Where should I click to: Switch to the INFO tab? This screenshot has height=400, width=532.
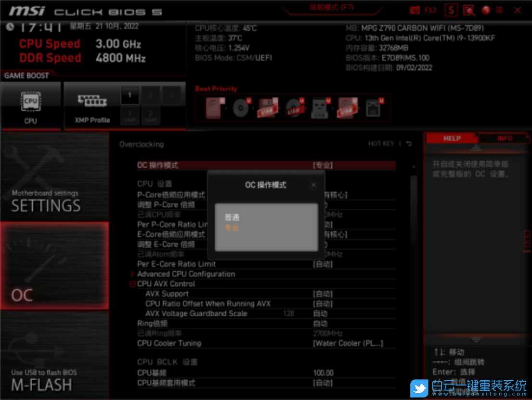pos(505,138)
